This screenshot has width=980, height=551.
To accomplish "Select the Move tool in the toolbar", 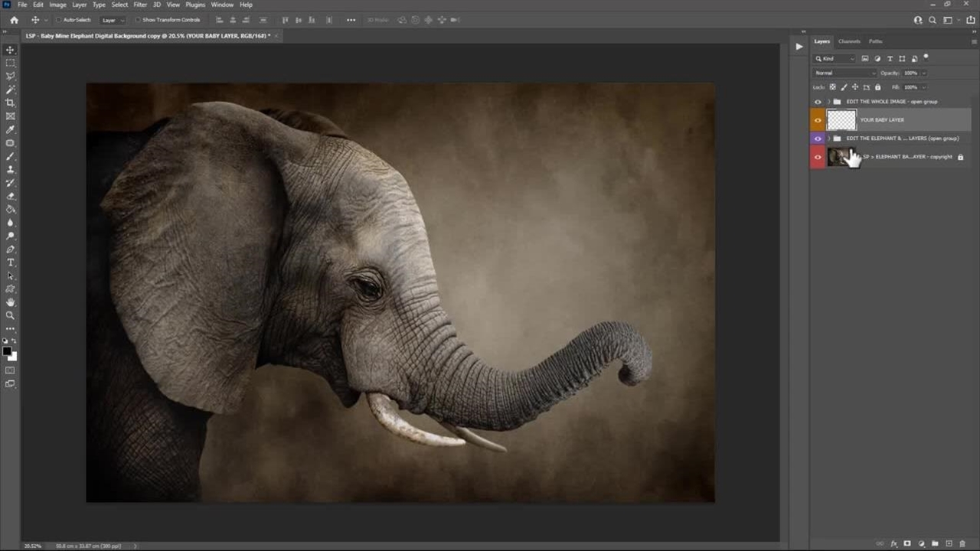I will tap(10, 50).
